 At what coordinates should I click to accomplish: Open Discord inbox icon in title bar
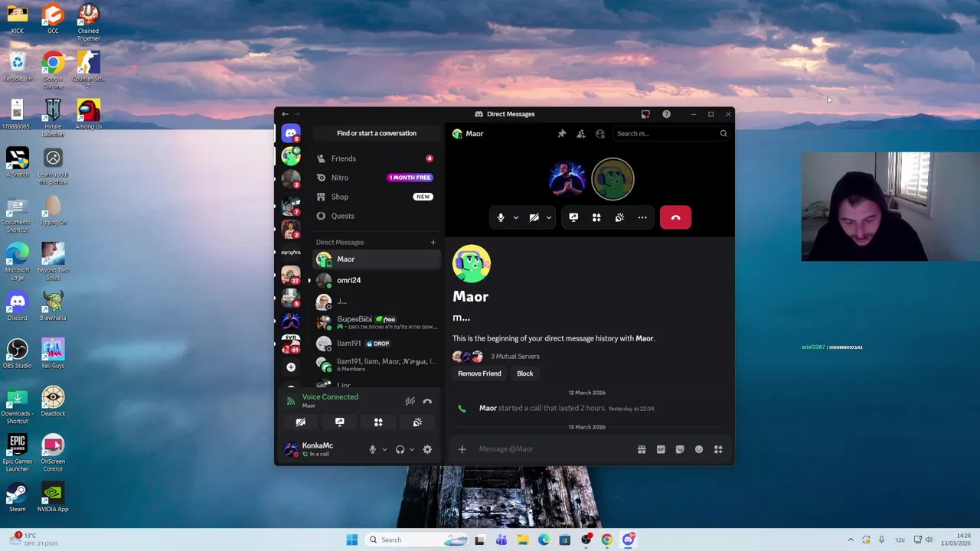(645, 114)
